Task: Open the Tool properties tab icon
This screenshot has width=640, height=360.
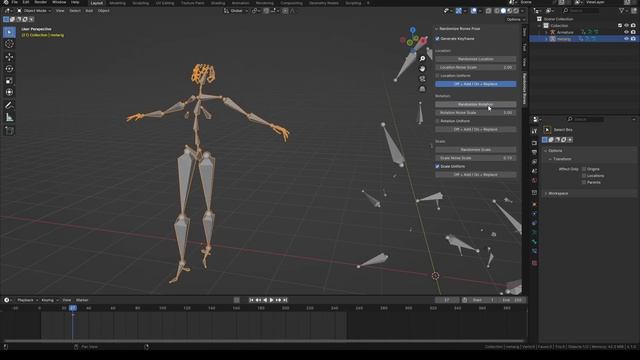Action: (x=534, y=131)
